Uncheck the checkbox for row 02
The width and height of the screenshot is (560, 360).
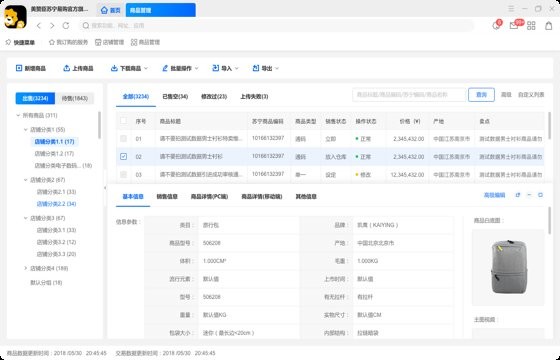click(124, 156)
